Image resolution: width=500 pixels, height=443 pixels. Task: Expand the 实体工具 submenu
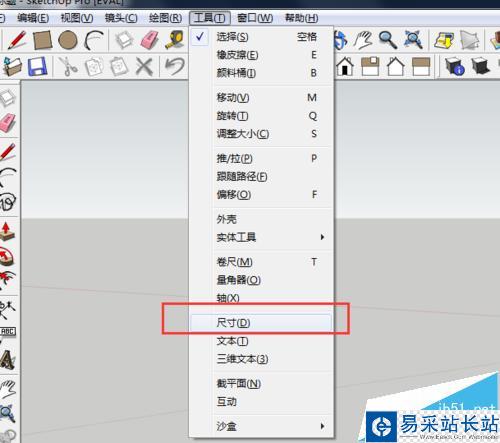(x=261, y=237)
